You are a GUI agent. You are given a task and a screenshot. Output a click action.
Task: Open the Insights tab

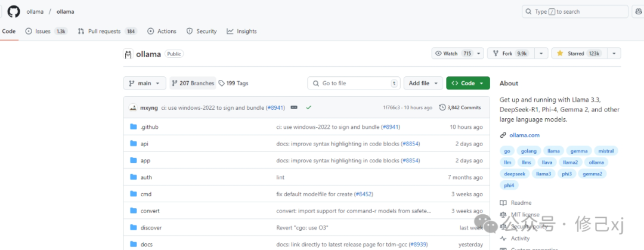pos(242,31)
